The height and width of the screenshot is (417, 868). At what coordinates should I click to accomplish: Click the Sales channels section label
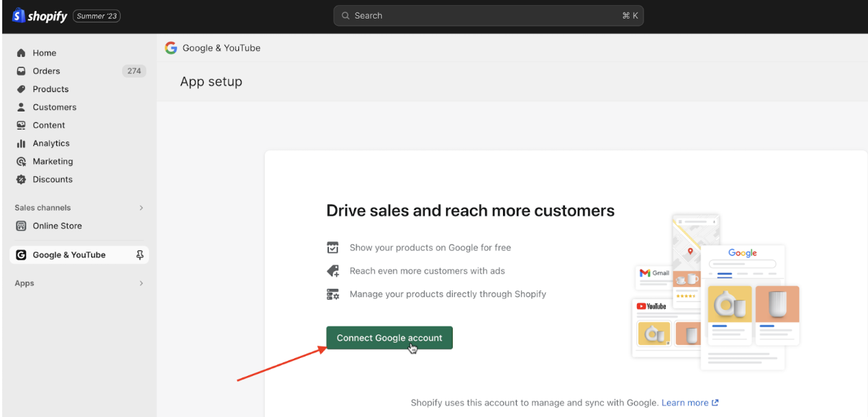[42, 208]
